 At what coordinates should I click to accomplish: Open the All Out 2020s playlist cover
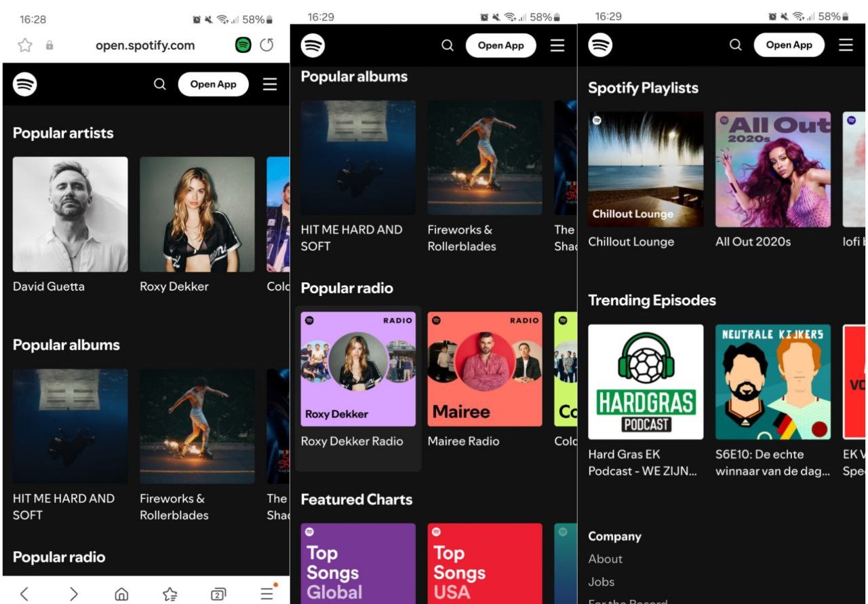(773, 170)
